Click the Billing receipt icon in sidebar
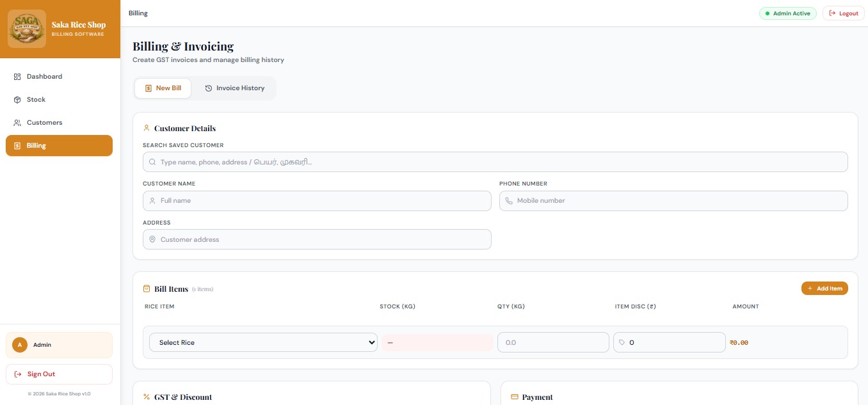Viewport: 868px width, 405px height. [17, 146]
